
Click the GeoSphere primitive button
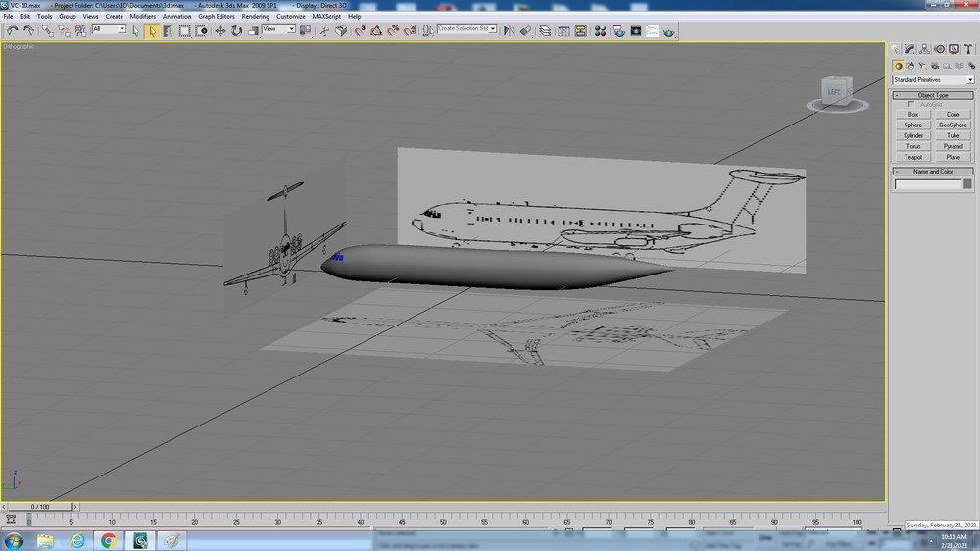pyautogui.click(x=953, y=125)
